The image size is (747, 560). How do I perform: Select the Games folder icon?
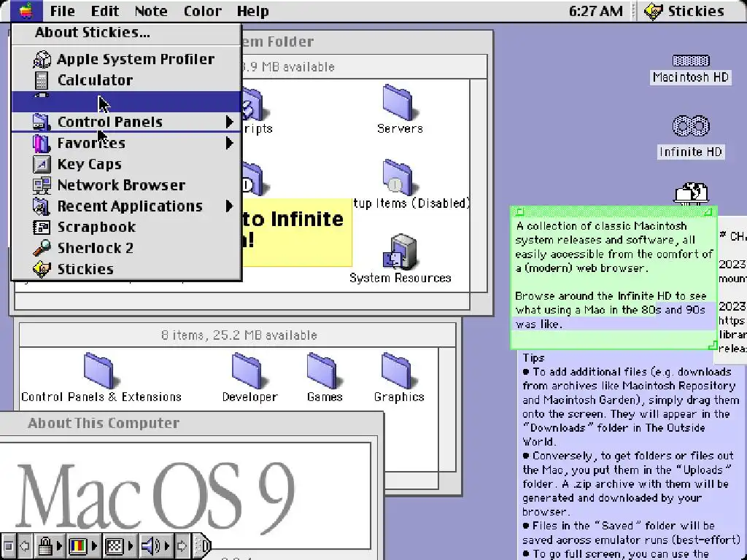[325, 371]
